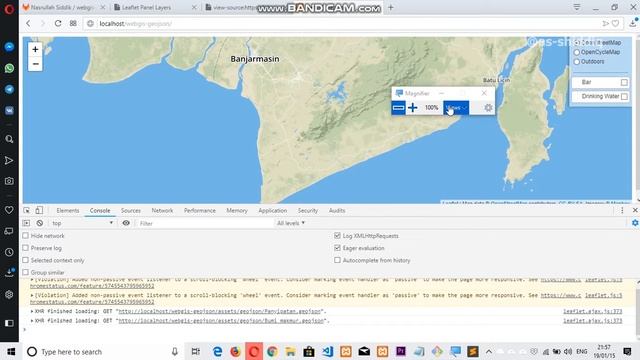Image resolution: width=640 pixels, height=360 pixels.
Task: Zoom out on the Leaflet map
Action: click(x=35, y=64)
